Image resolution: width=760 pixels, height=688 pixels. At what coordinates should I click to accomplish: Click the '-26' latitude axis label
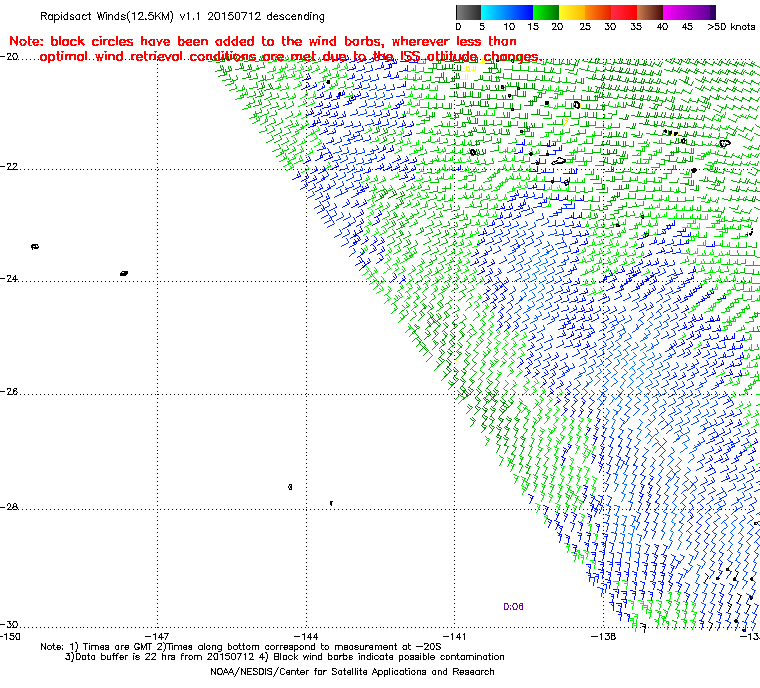pyautogui.click(x=9, y=391)
